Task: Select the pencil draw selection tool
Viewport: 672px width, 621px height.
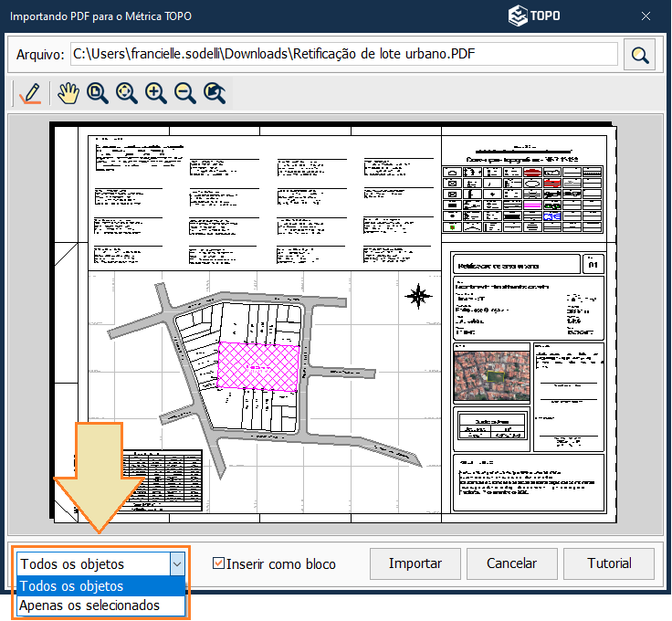Action: pos(29,93)
